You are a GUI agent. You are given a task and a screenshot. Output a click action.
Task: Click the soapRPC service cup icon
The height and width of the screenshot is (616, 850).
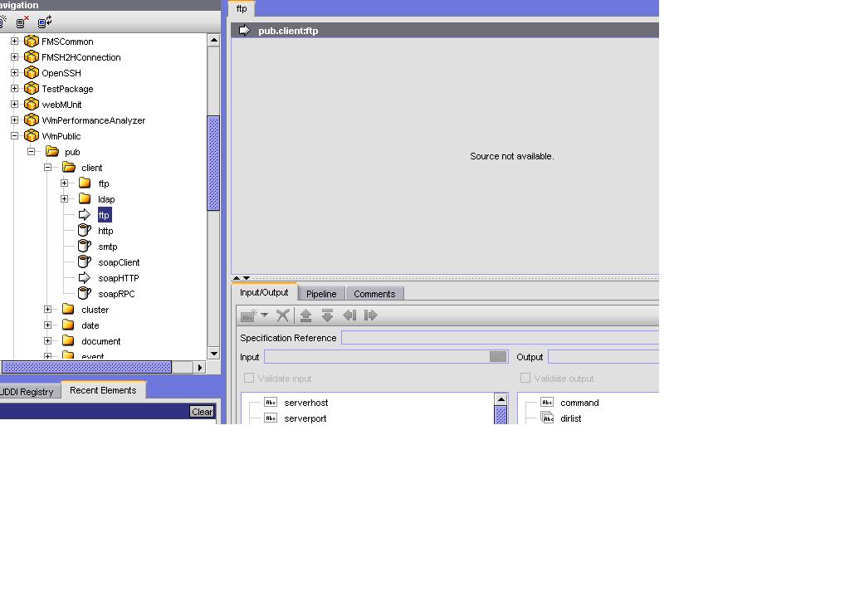click(x=85, y=293)
